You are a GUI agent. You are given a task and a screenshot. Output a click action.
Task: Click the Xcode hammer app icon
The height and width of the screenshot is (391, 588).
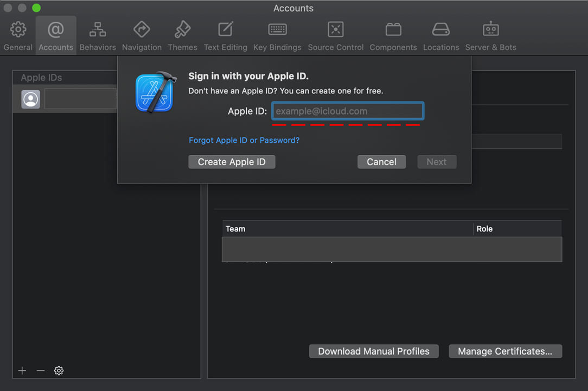pos(155,92)
